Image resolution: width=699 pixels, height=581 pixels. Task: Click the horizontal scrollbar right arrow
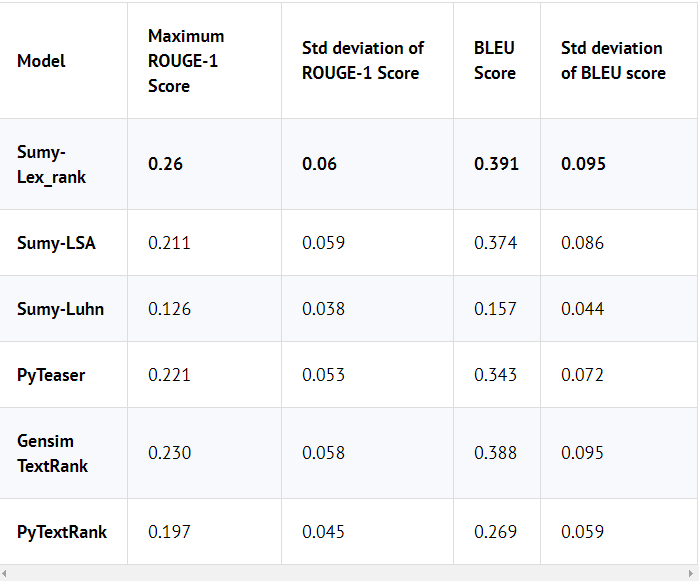(692, 573)
